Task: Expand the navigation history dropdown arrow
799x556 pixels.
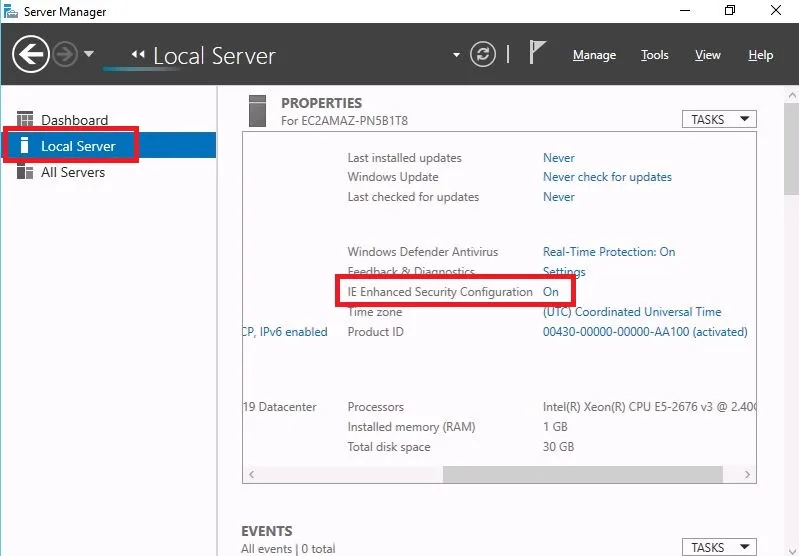Action: (89, 55)
